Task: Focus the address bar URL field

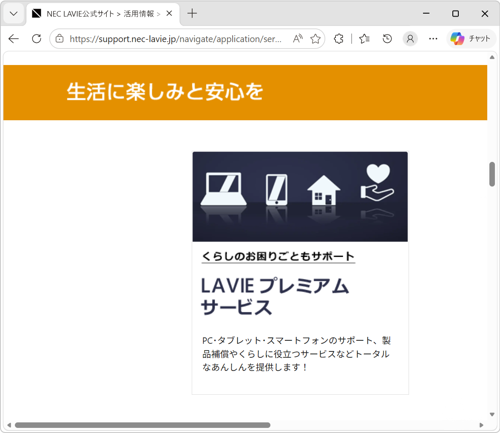Action: pyautogui.click(x=175, y=39)
